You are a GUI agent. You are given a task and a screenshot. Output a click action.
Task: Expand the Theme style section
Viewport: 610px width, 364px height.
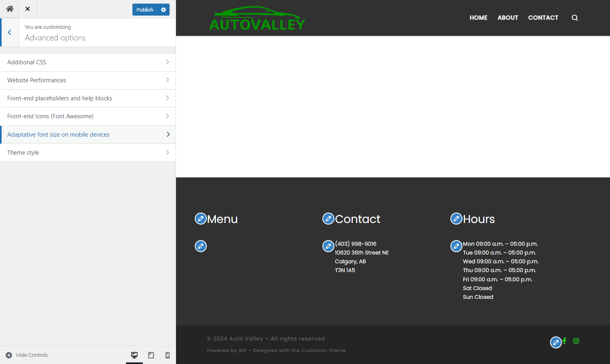tap(88, 153)
